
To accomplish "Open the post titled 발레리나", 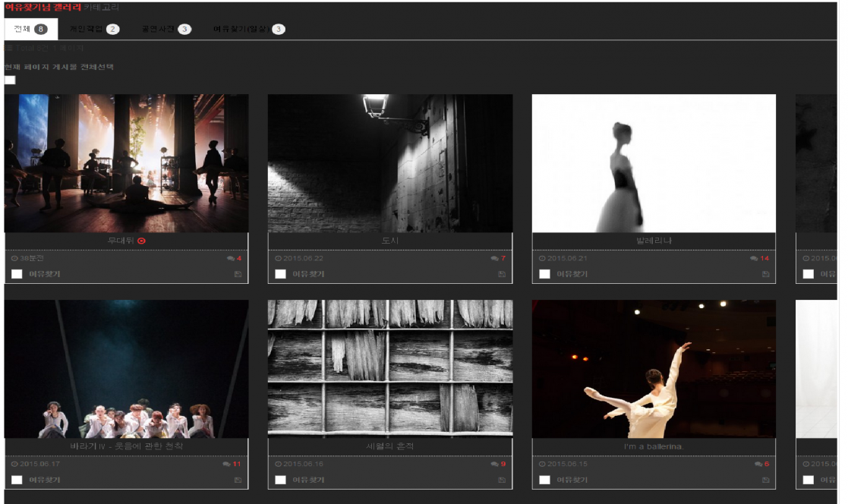I will click(654, 241).
